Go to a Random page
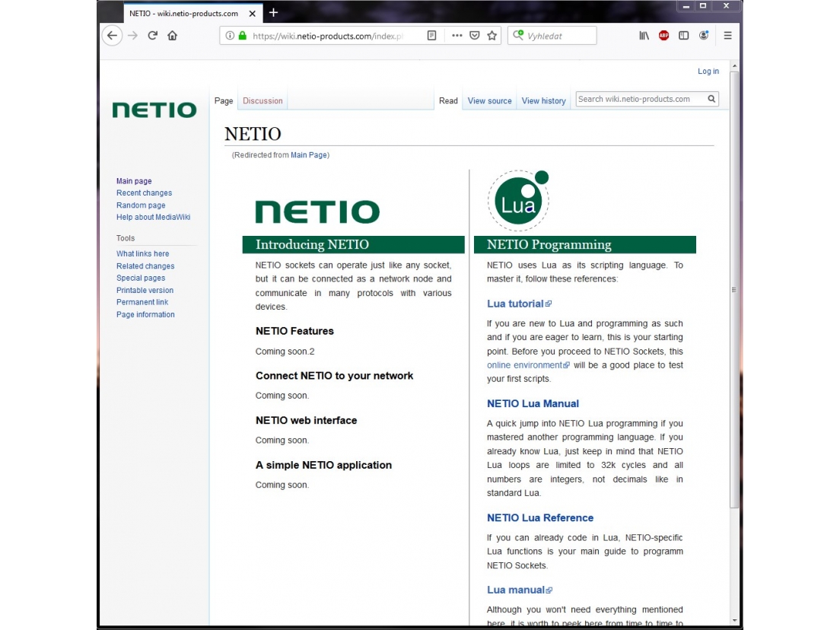840x630 pixels. click(141, 205)
